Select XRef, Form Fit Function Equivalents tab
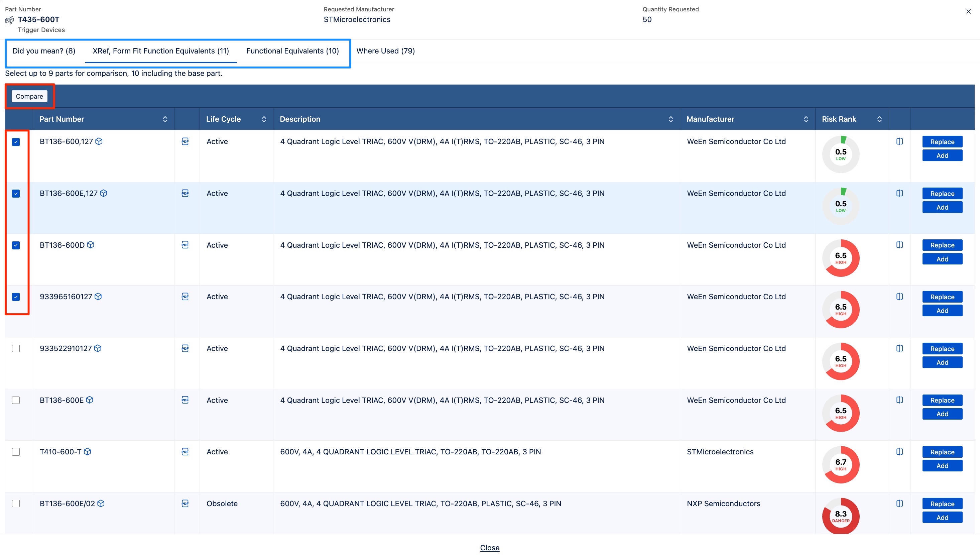The height and width of the screenshot is (555, 980). pos(161,51)
